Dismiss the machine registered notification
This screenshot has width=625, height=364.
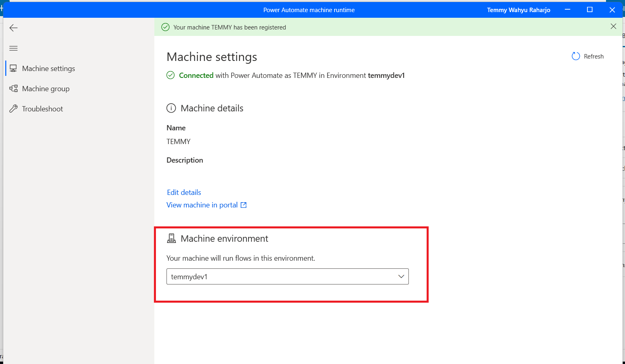click(x=613, y=26)
